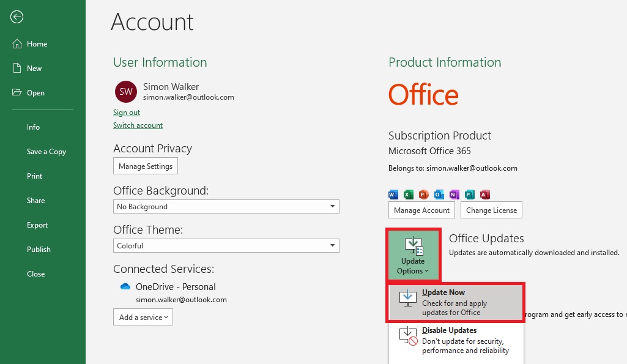Click the Office logo text
Image resolution: width=627 pixels, height=364 pixels.
pos(423,94)
